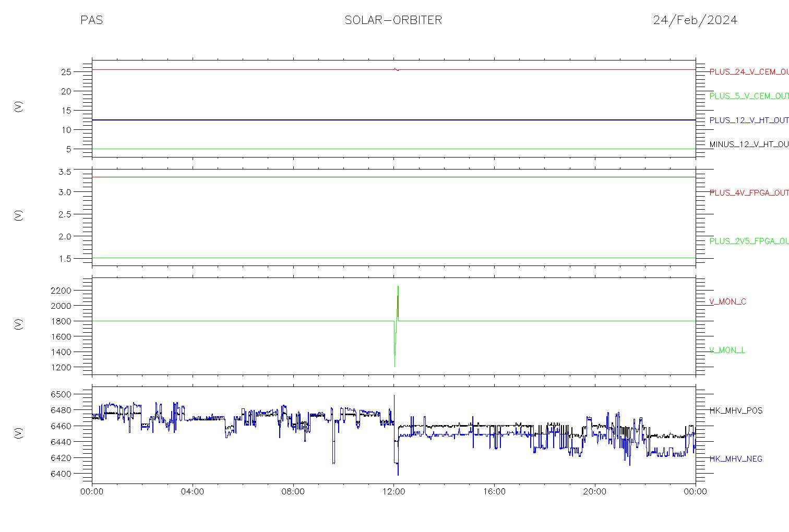The image size is (789, 532).
Task: Click the 6500 tick label in bottom plot
Action: tap(61, 394)
